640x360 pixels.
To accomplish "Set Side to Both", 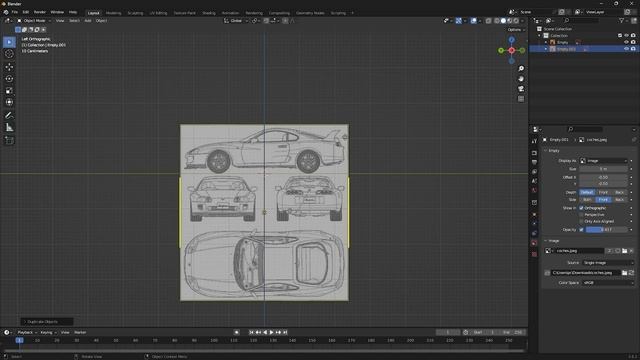I will click(x=587, y=200).
